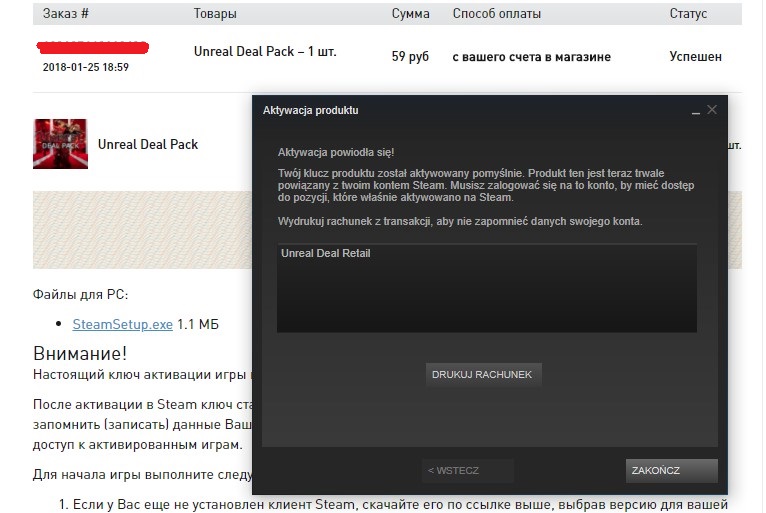Click the Unreal Deal Pack product title
Viewport: 766px width, 513px height.
click(x=148, y=145)
